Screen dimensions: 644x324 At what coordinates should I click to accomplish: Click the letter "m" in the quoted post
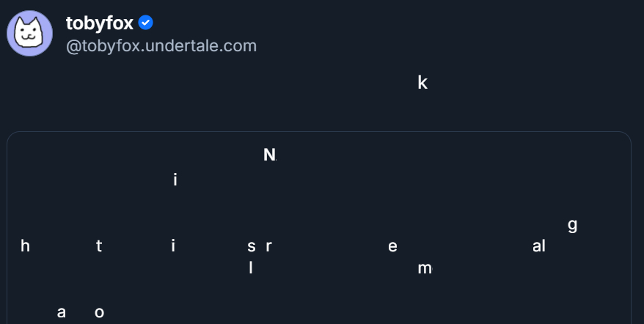[x=425, y=268]
